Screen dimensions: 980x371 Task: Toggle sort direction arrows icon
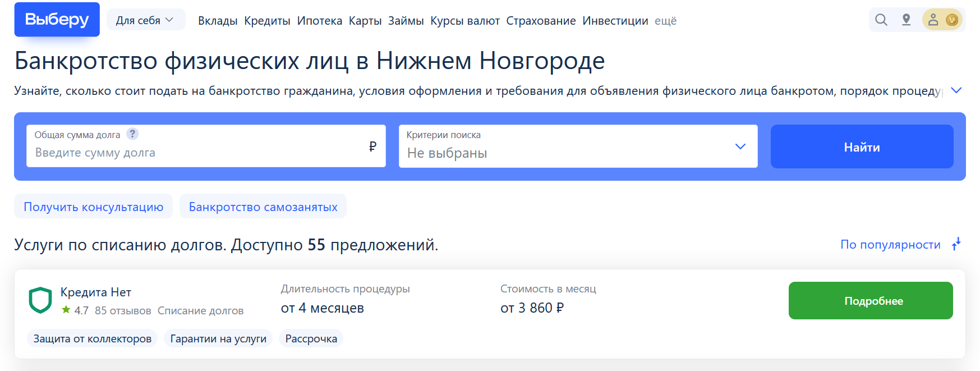[956, 244]
